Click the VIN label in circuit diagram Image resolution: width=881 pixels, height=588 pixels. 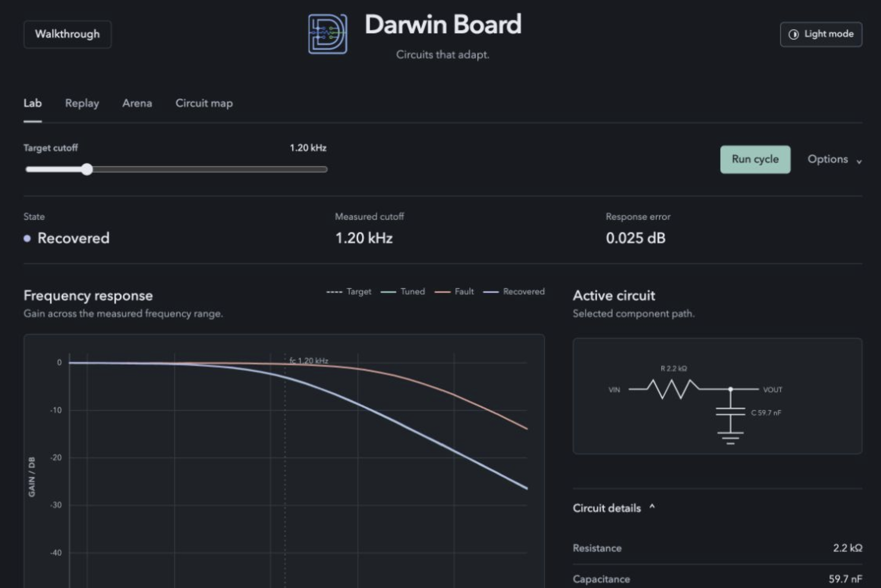coord(614,390)
